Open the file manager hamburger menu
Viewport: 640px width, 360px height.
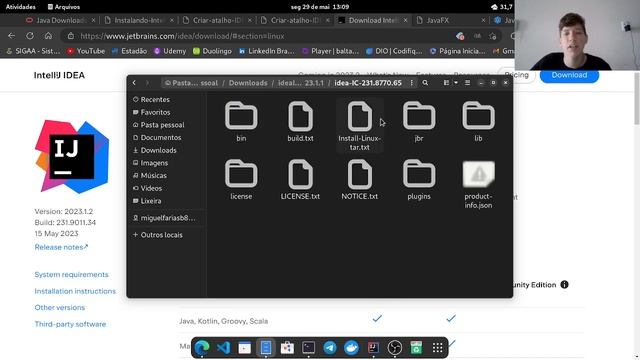(468, 83)
